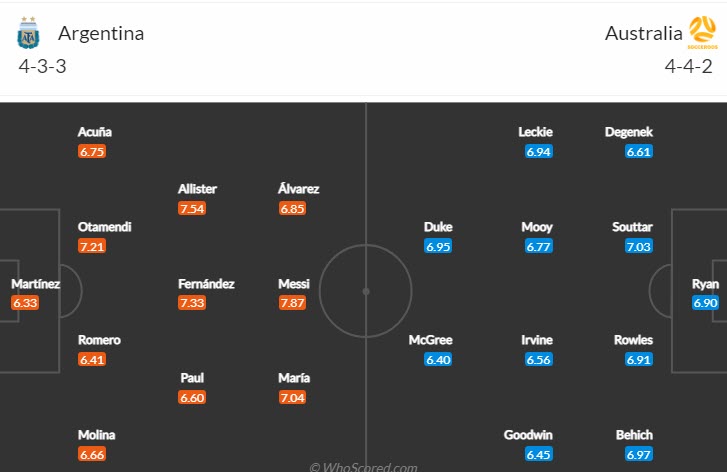Click Behich's 6.97 rating badge
The height and width of the screenshot is (472, 727).
point(638,454)
